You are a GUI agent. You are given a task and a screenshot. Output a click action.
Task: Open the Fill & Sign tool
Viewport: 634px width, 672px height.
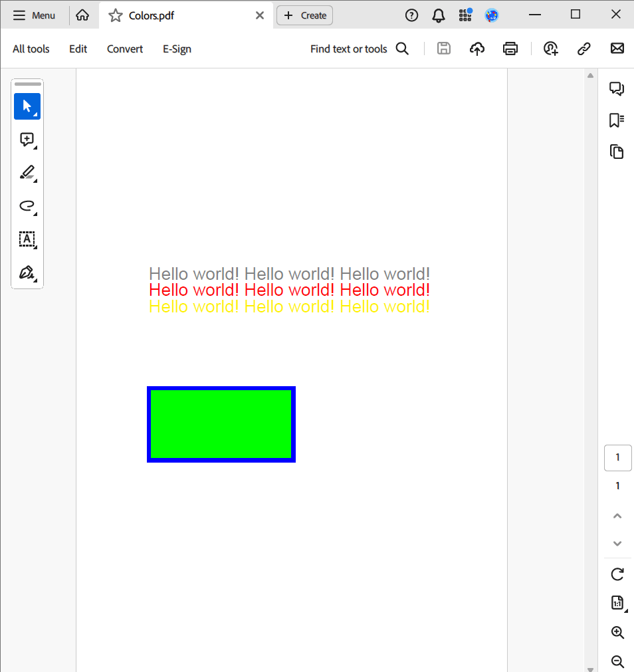pos(27,273)
